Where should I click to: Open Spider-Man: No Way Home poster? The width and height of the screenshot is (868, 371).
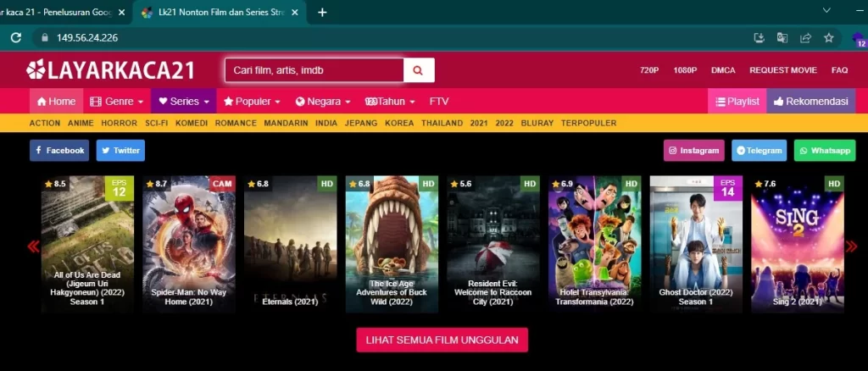click(188, 245)
